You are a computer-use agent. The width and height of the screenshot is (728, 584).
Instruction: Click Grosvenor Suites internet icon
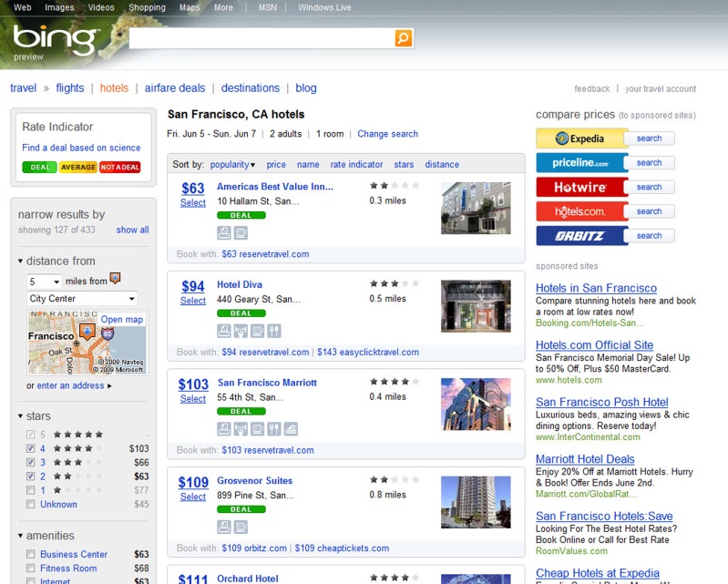tap(241, 527)
